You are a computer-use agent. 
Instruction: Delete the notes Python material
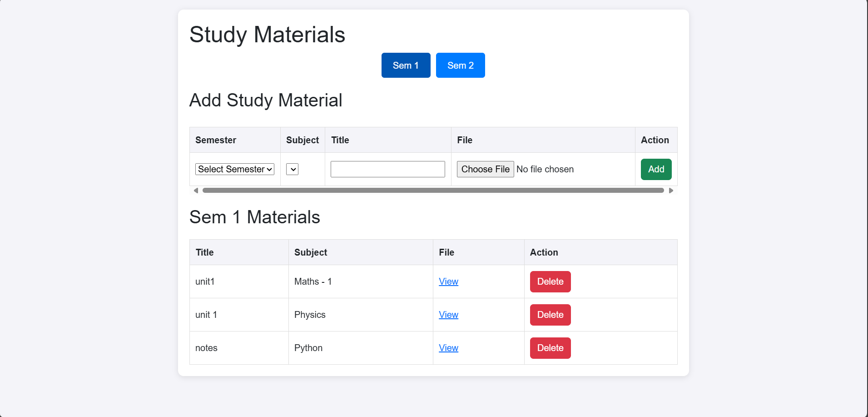pos(550,347)
